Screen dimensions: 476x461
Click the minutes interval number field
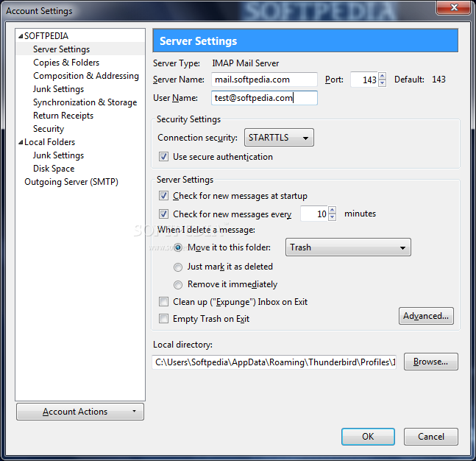click(314, 214)
